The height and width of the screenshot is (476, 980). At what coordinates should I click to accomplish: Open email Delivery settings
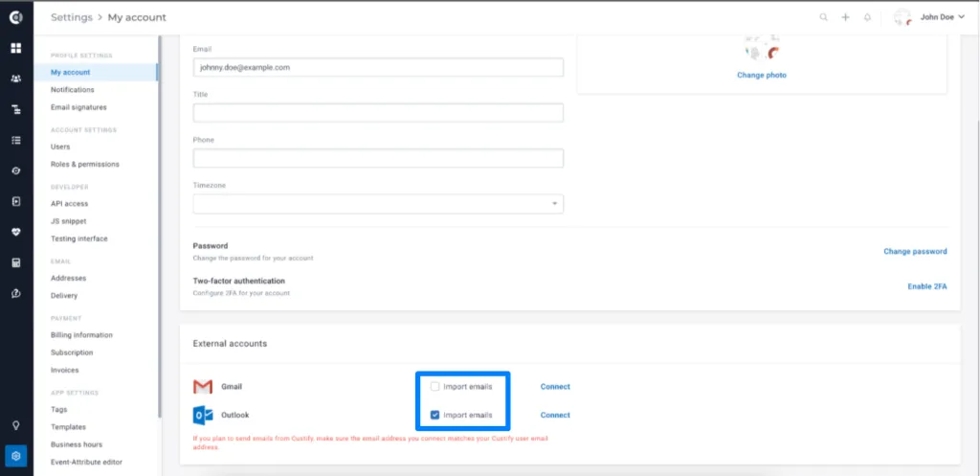point(64,296)
